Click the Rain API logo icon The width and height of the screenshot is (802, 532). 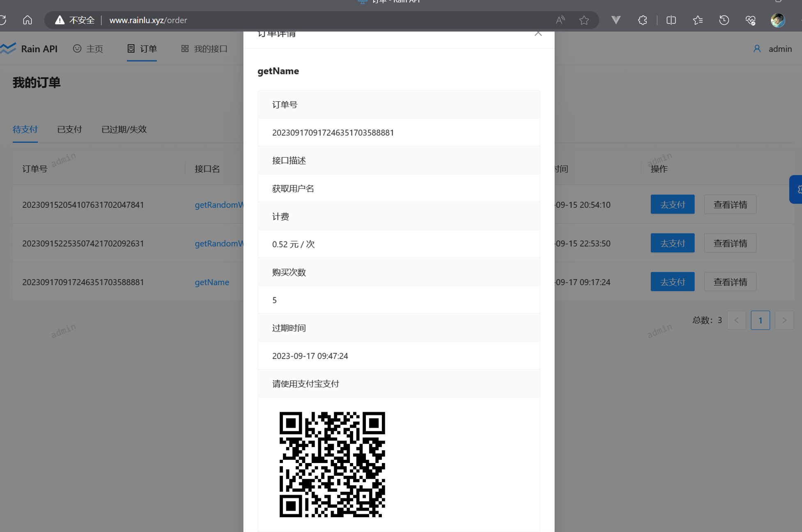(7, 48)
